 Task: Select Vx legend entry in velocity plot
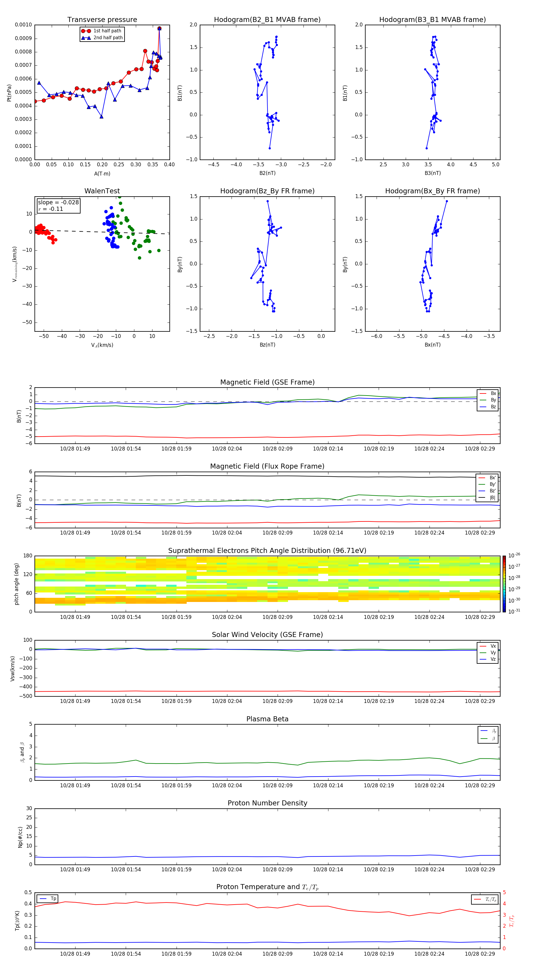(x=488, y=646)
